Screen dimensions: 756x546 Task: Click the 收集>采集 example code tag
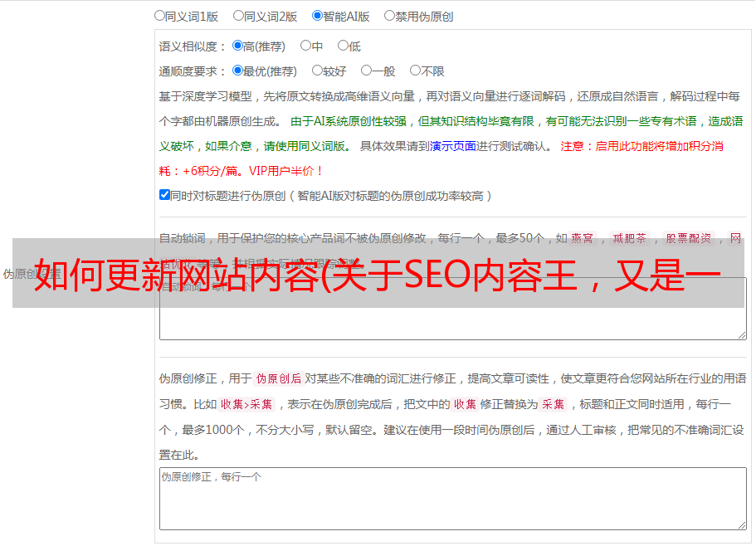(246, 405)
